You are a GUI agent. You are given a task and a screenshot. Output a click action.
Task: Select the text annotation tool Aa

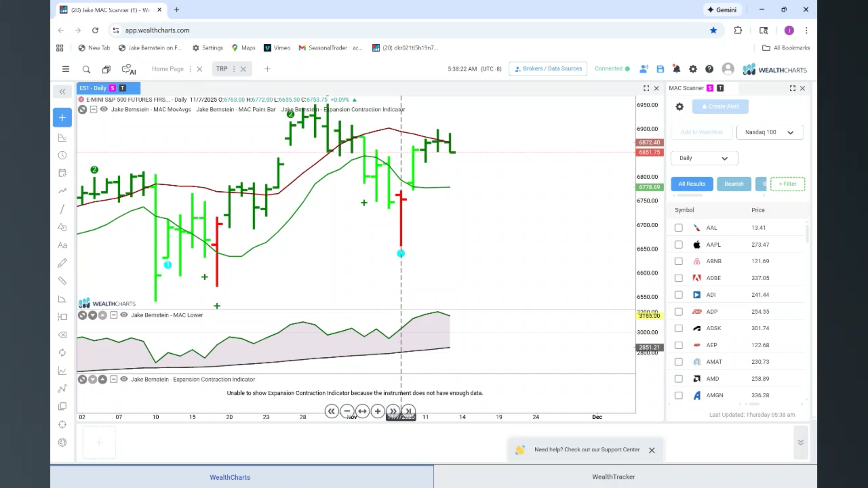pos(62,245)
